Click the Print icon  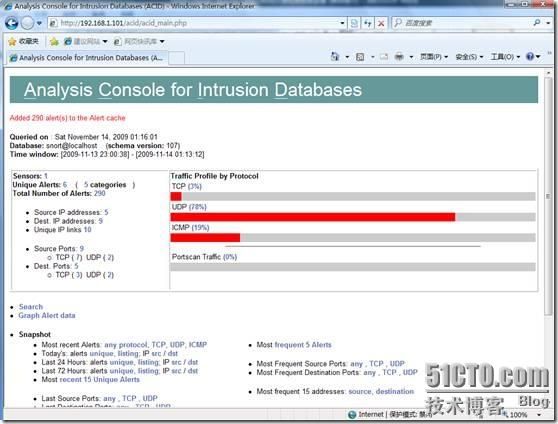coord(399,57)
